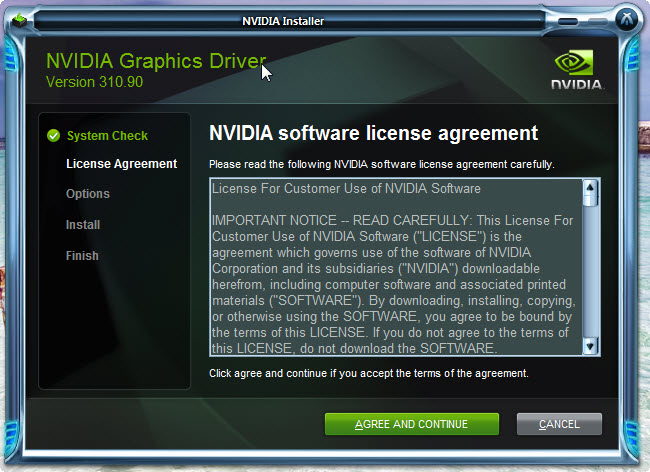This screenshot has height=472, width=650.
Task: Select the Finish step in sidebar
Action: (x=82, y=256)
